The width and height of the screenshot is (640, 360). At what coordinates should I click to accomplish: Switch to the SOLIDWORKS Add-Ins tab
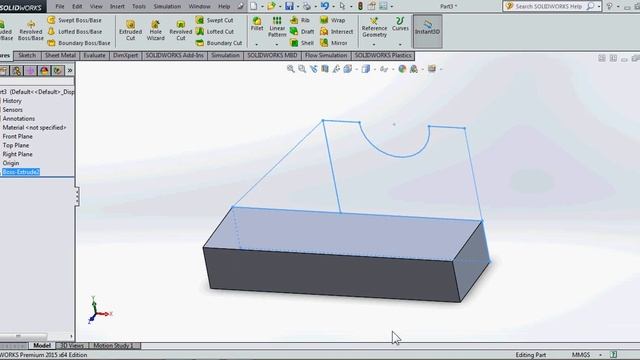[x=174, y=56]
